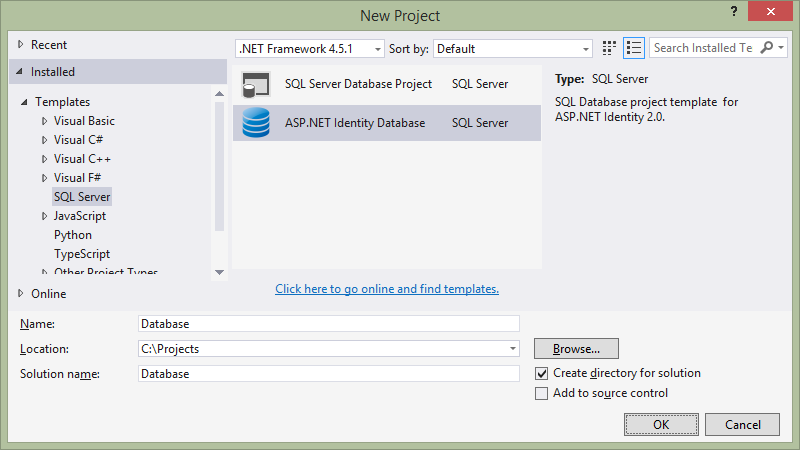Open the Help question mark button
Viewport: 800px width, 450px height.
click(734, 11)
